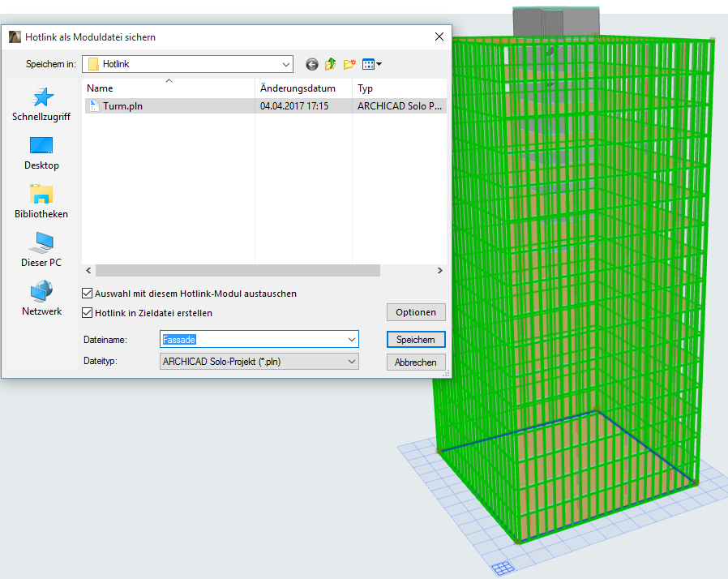Image resolution: width=728 pixels, height=579 pixels.
Task: Toggle 'Auswahl mit diesem Hotlink-Modul austauschen' checkbox
Action: [x=88, y=294]
